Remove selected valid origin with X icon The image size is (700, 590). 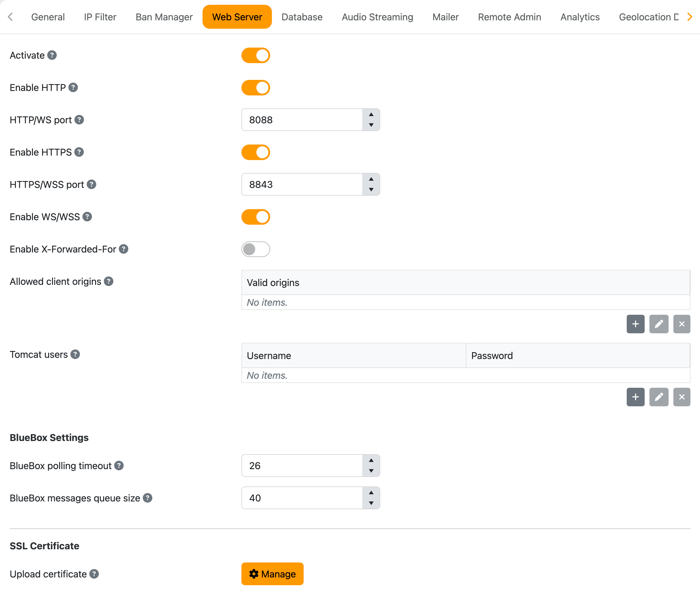tap(681, 324)
